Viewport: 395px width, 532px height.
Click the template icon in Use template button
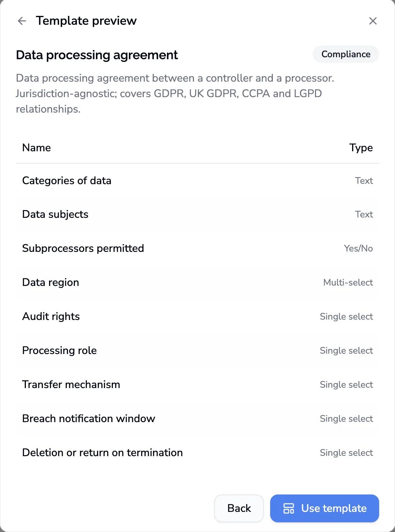tap(289, 508)
